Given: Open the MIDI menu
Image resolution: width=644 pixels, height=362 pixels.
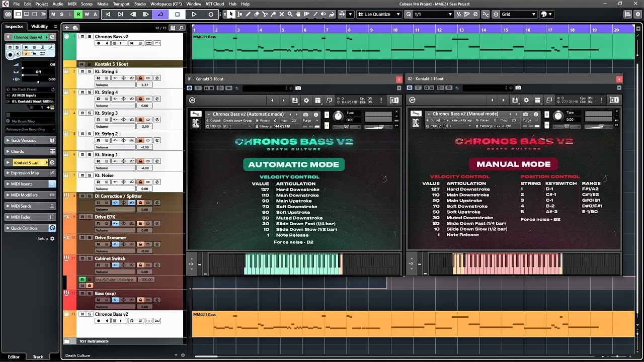Looking at the screenshot, I should [x=72, y=4].
